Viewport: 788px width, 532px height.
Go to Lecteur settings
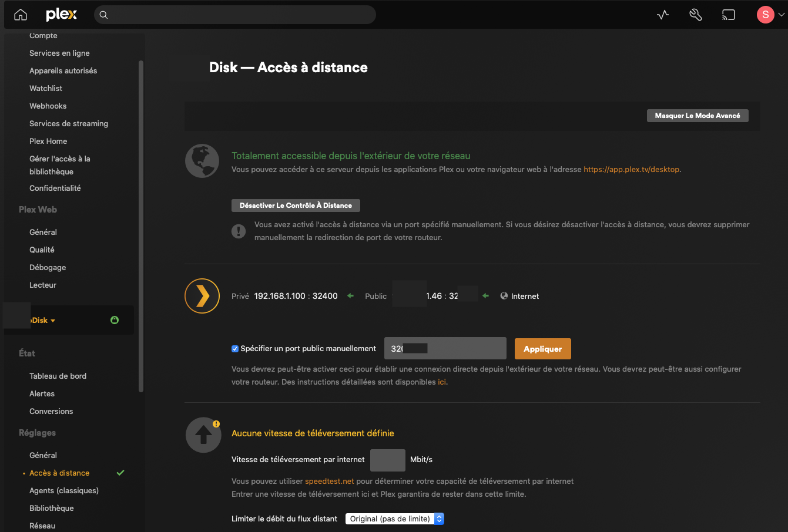coord(43,285)
